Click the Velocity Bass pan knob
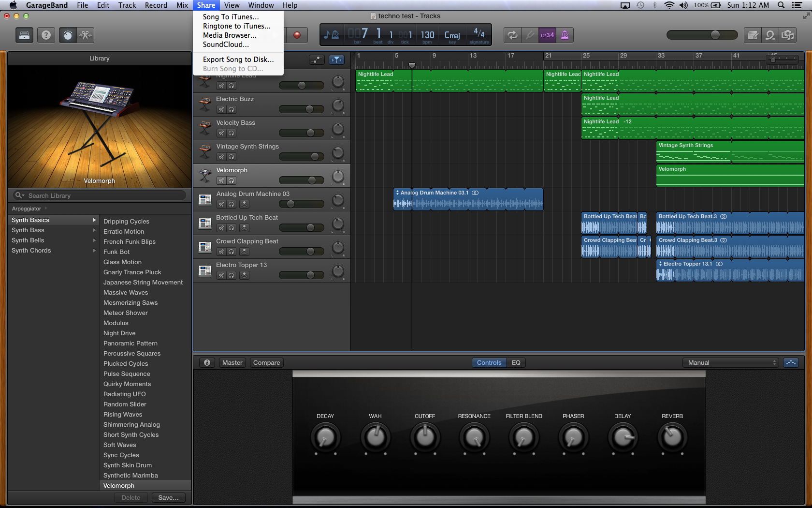Image resolution: width=812 pixels, height=508 pixels. pyautogui.click(x=338, y=129)
